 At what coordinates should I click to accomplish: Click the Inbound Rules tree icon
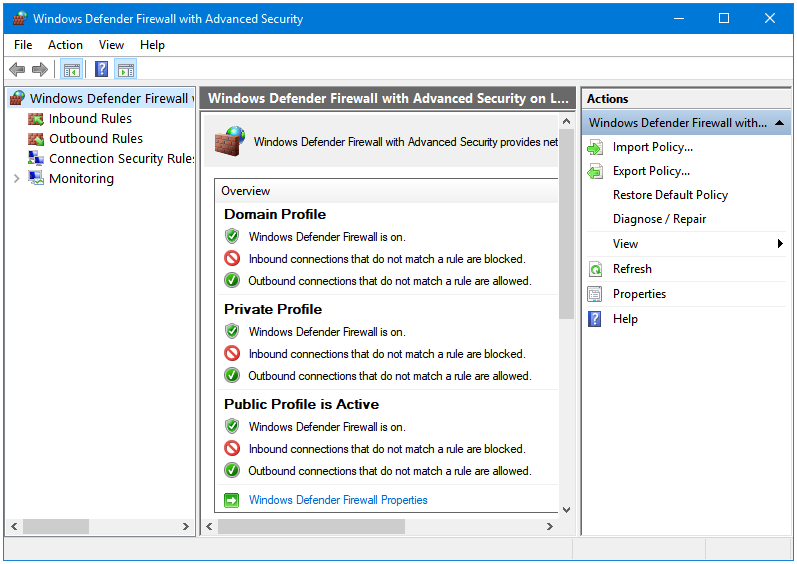coord(36,119)
